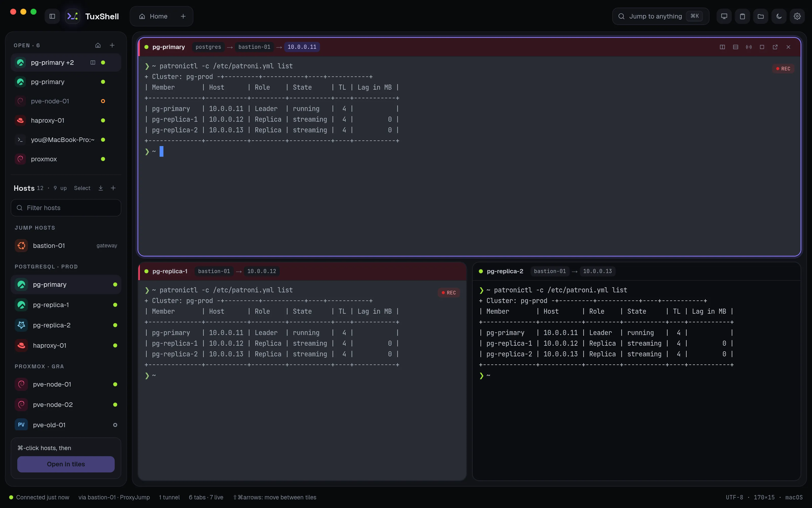
Task: Maximize the pg-primary pane
Action: [x=762, y=47]
